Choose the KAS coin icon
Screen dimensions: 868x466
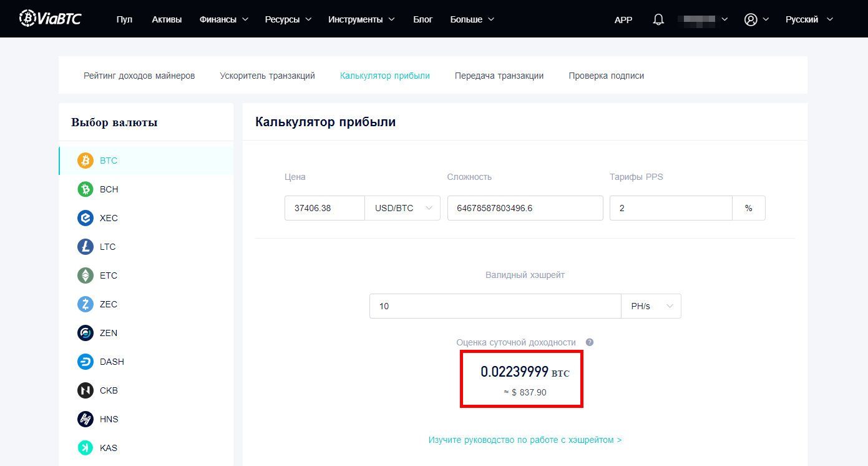pyautogui.click(x=85, y=448)
